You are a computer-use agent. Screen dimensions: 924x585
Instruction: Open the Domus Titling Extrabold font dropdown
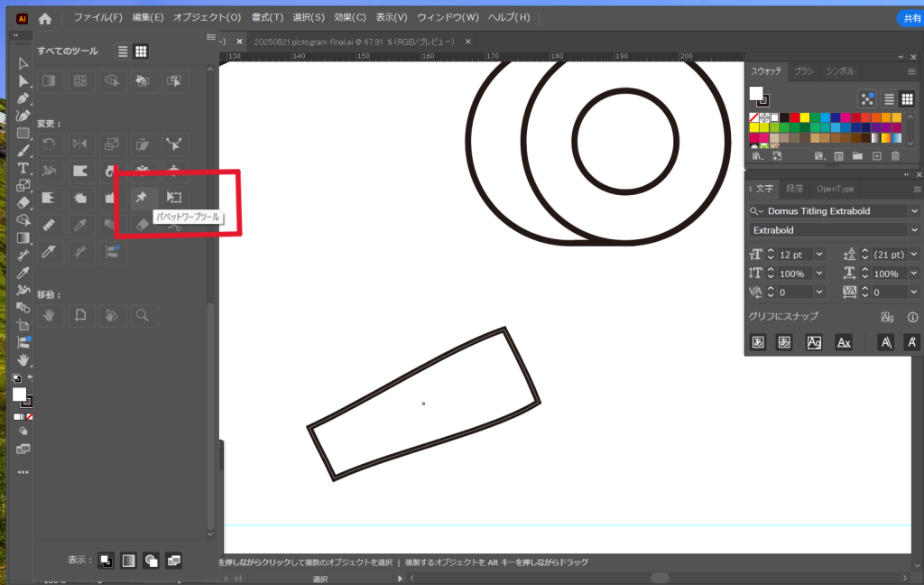click(914, 211)
